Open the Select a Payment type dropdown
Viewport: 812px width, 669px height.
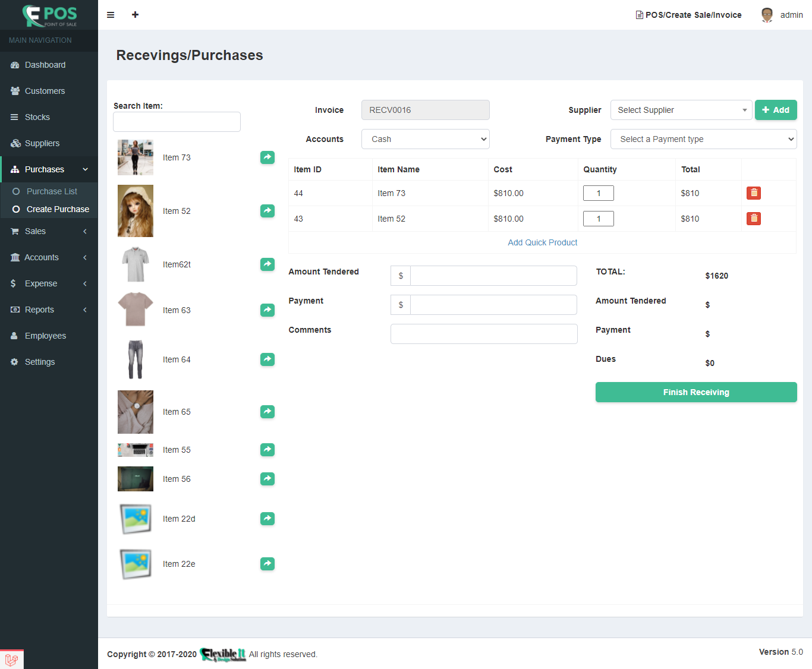point(703,138)
